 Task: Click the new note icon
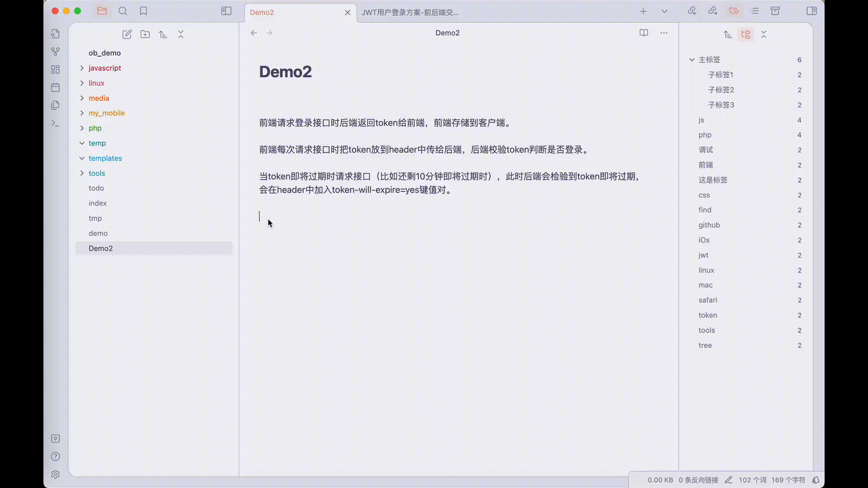[127, 34]
